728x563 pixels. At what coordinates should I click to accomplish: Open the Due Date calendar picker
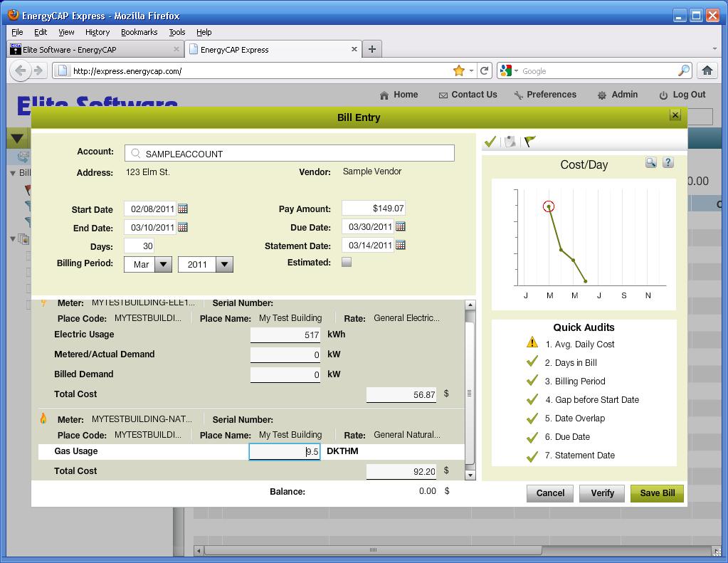click(401, 226)
